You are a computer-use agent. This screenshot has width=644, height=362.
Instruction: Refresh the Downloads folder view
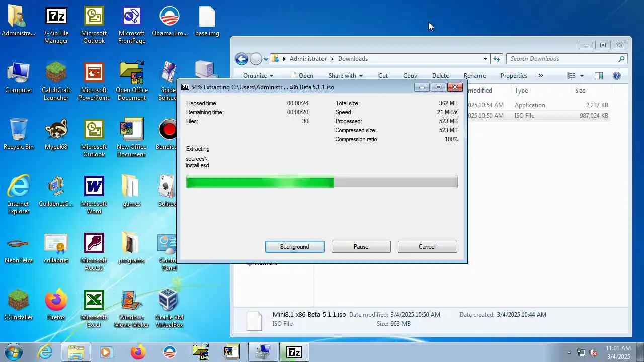tap(497, 59)
